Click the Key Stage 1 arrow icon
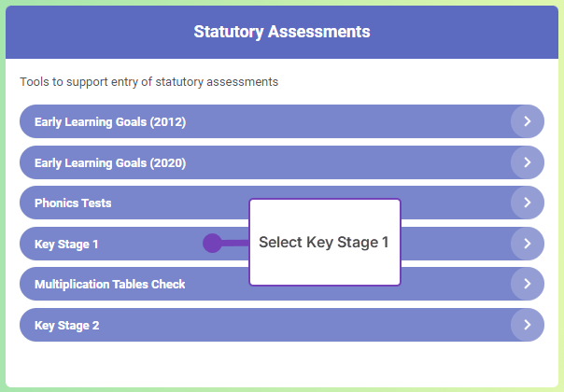Image resolution: width=564 pixels, height=392 pixels. click(528, 244)
